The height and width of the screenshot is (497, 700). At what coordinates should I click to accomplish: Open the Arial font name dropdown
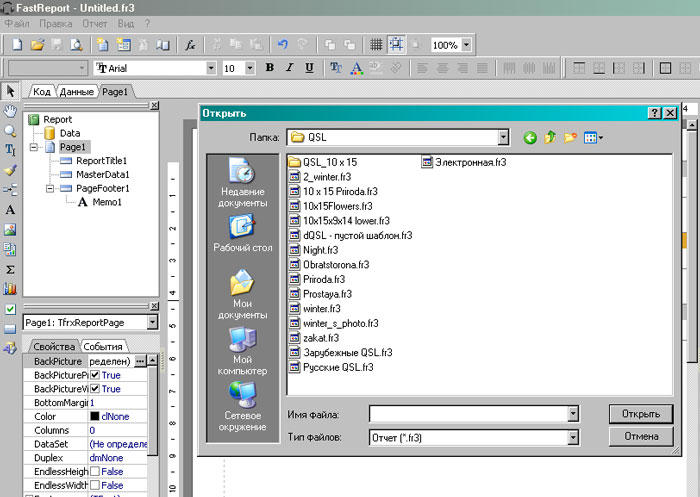point(211,68)
